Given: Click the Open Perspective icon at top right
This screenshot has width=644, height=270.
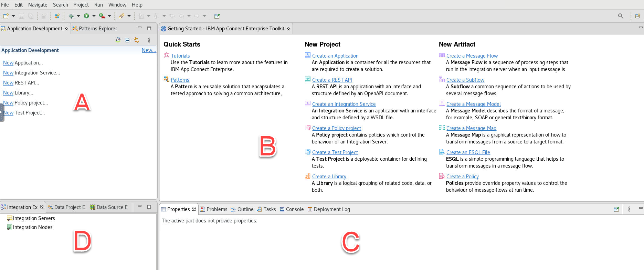Looking at the screenshot, I should (637, 16).
